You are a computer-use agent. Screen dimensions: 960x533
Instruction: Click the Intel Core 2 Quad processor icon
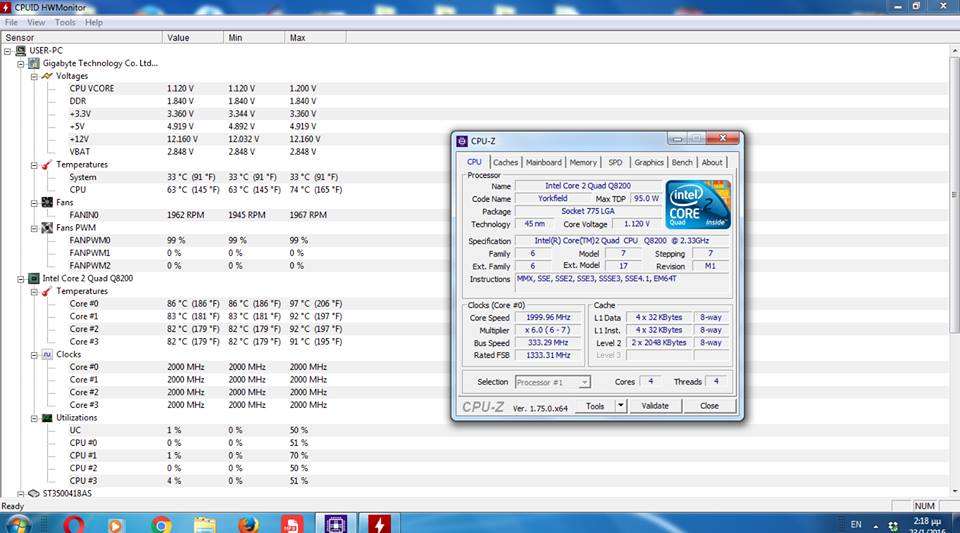pyautogui.click(x=34, y=279)
